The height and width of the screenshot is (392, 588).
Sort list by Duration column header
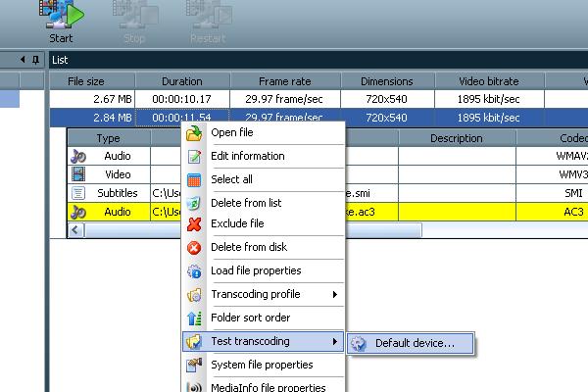181,81
